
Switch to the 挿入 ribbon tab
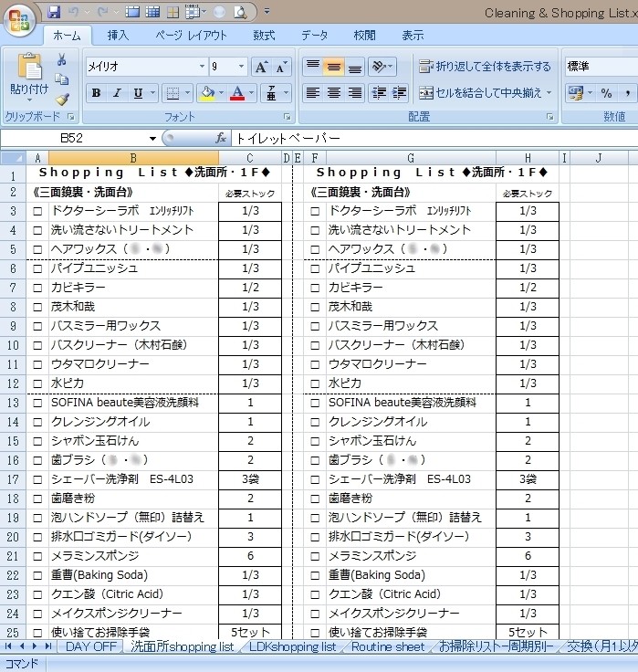[x=118, y=35]
